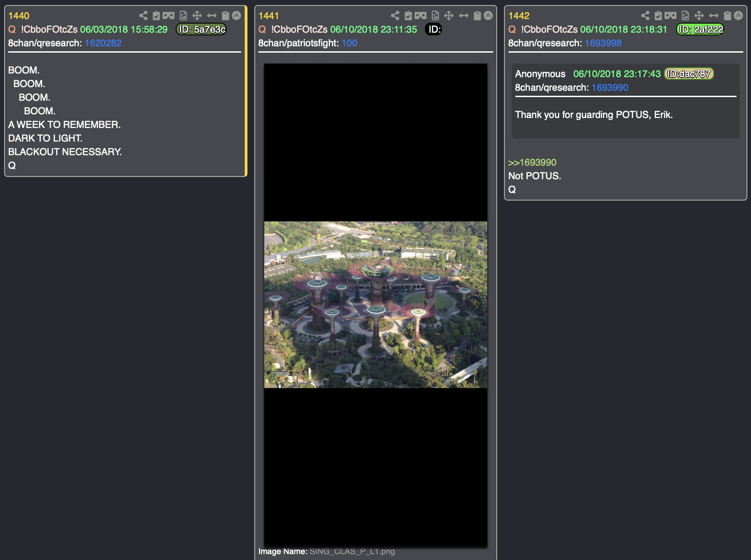Click the orange Q name on post 1442
This screenshot has width=751, height=560.
pyautogui.click(x=512, y=29)
